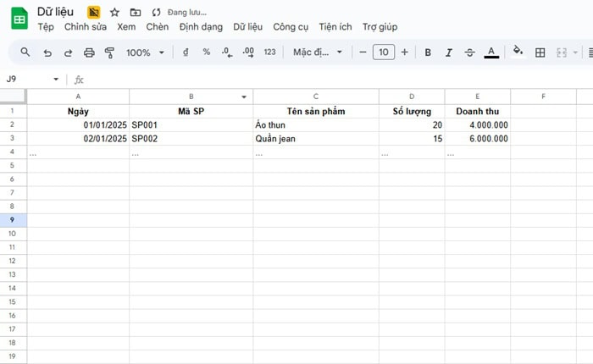Click the redo arrow icon
The width and height of the screenshot is (593, 364).
[68, 52]
